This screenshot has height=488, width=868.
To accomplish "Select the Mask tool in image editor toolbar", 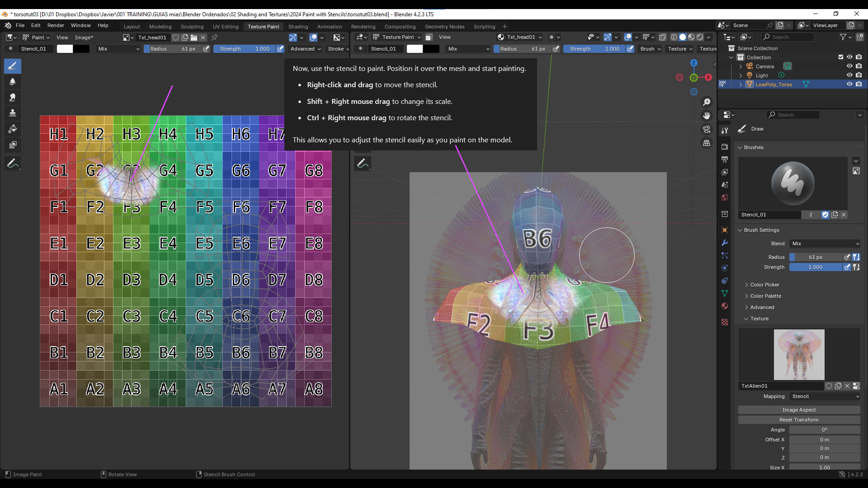I will 13,145.
